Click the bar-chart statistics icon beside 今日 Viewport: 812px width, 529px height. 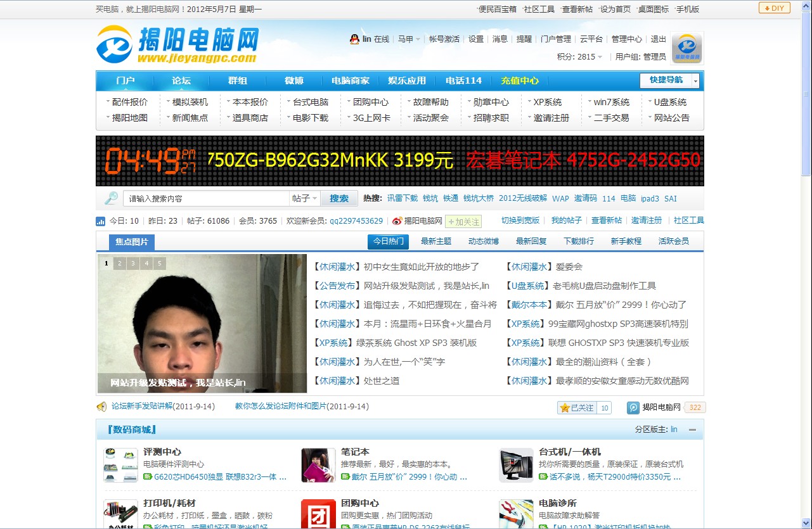pos(101,221)
